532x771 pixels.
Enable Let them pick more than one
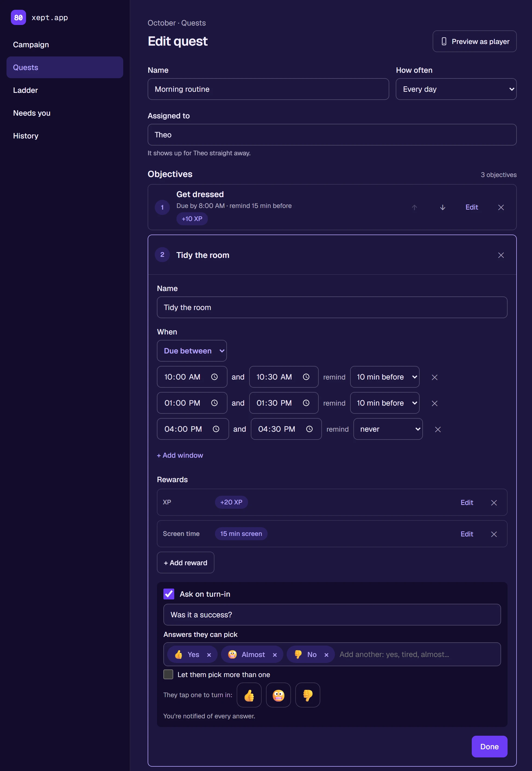pyautogui.click(x=168, y=674)
